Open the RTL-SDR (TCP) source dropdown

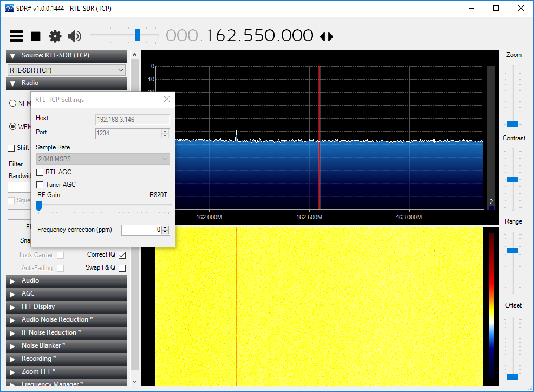67,70
